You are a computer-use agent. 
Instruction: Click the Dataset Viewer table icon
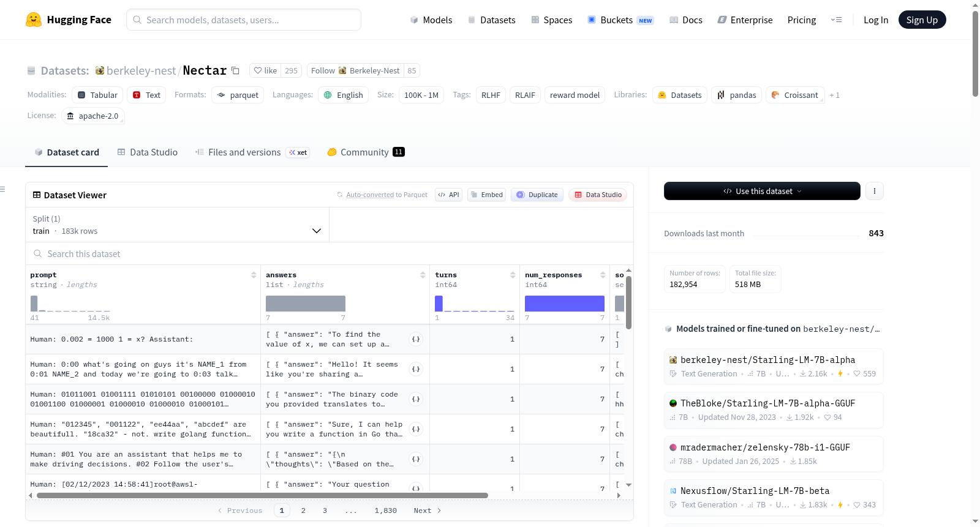[37, 195]
